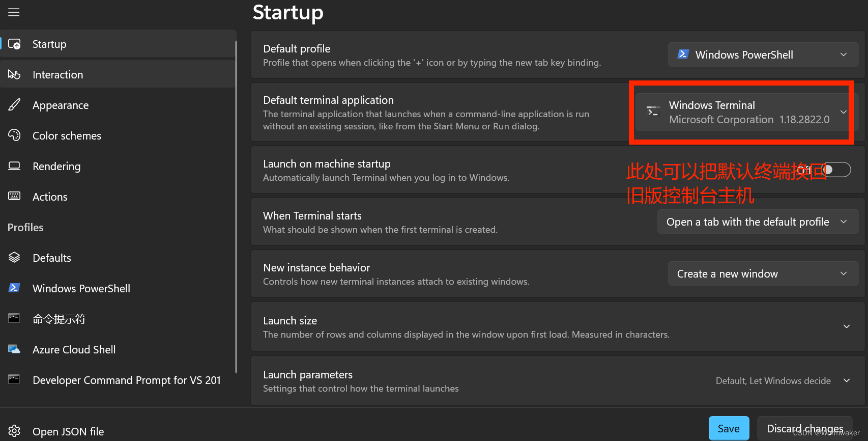Viewport: 868px width, 441px height.
Task: Click the sidebar vertical scrollbar
Action: tap(236, 206)
